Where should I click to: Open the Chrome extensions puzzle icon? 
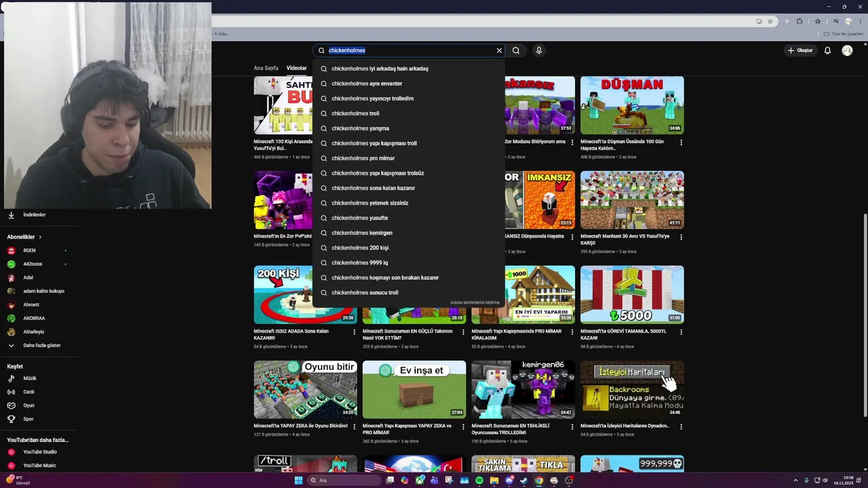[x=800, y=21]
